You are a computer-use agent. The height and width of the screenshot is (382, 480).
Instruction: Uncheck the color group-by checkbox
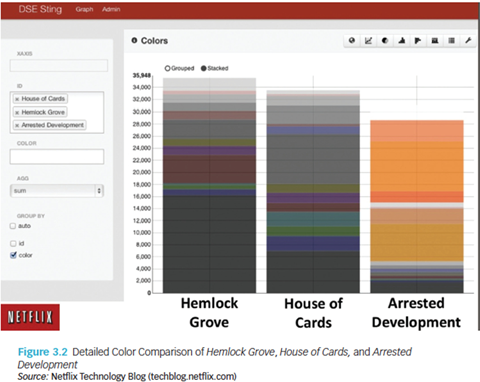point(13,255)
